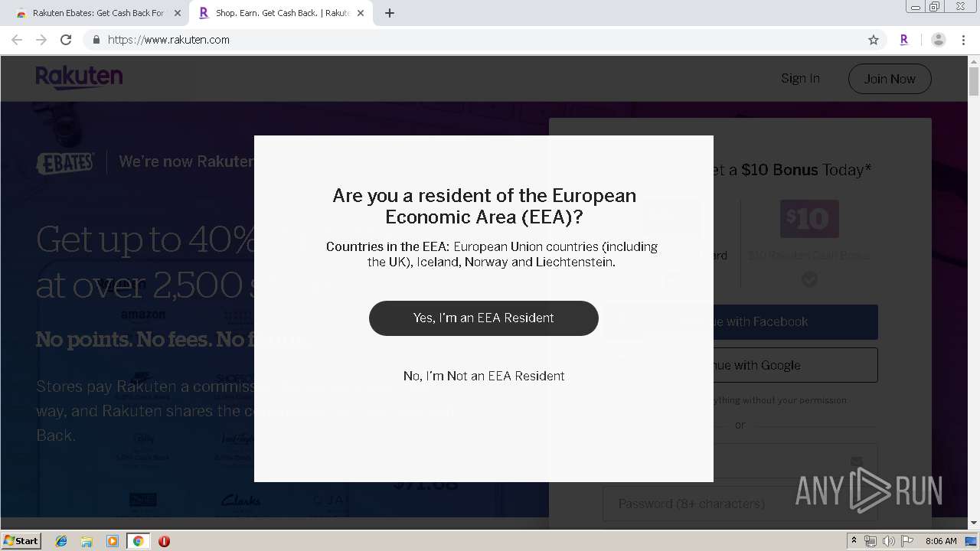The image size is (980, 551).
Task: Close the Rakuten Ebates tab
Action: click(177, 13)
